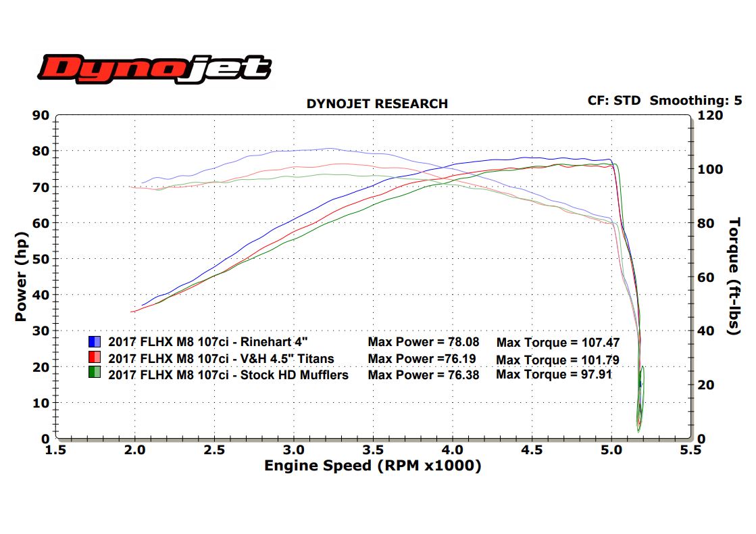This screenshot has width=756, height=534.
Task: Click the Torque (ft-lbs) axis title
Action: tap(735, 276)
